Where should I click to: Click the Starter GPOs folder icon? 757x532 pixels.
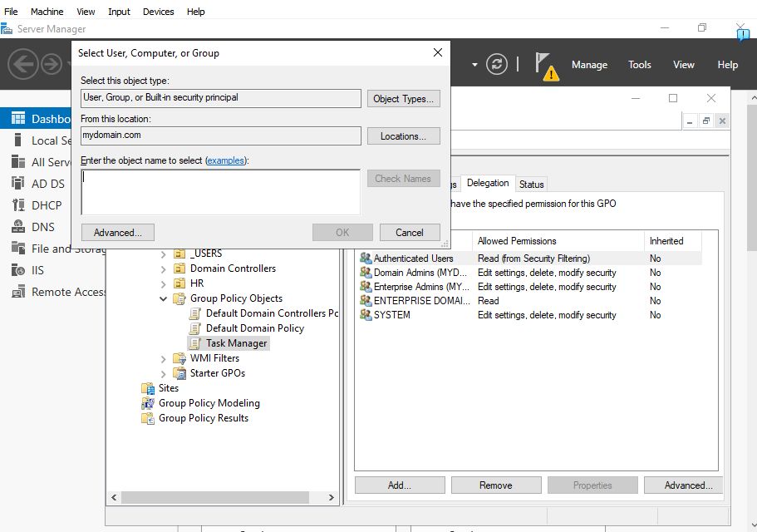pos(179,373)
